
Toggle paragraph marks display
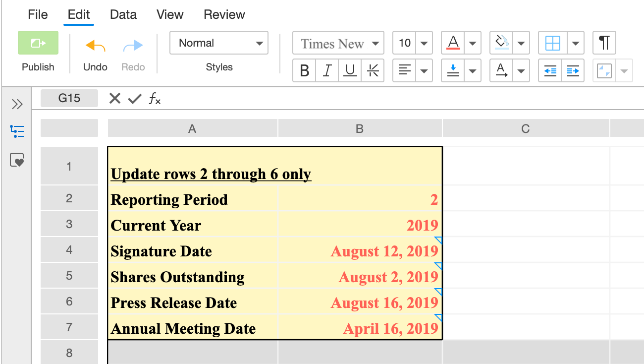[x=604, y=43]
